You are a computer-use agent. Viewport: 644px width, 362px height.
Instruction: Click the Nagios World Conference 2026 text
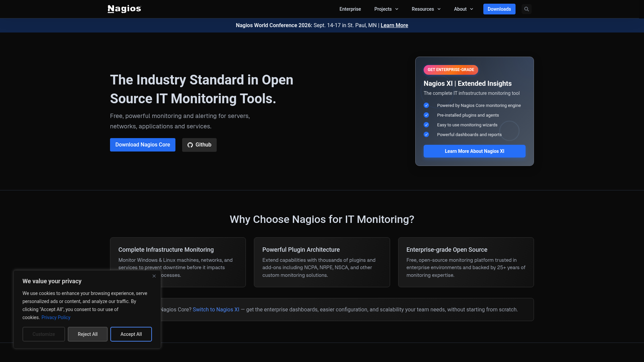point(274,25)
